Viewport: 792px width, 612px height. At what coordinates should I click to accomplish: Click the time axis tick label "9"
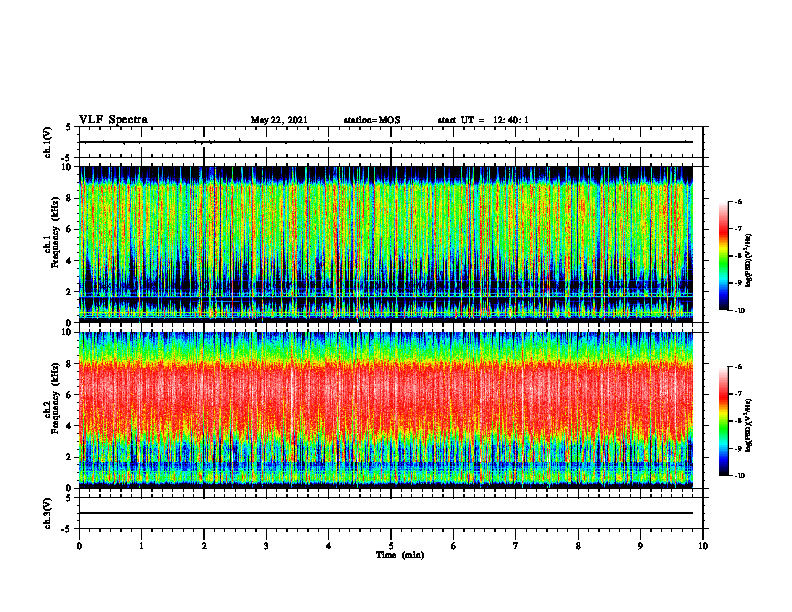[x=640, y=546]
